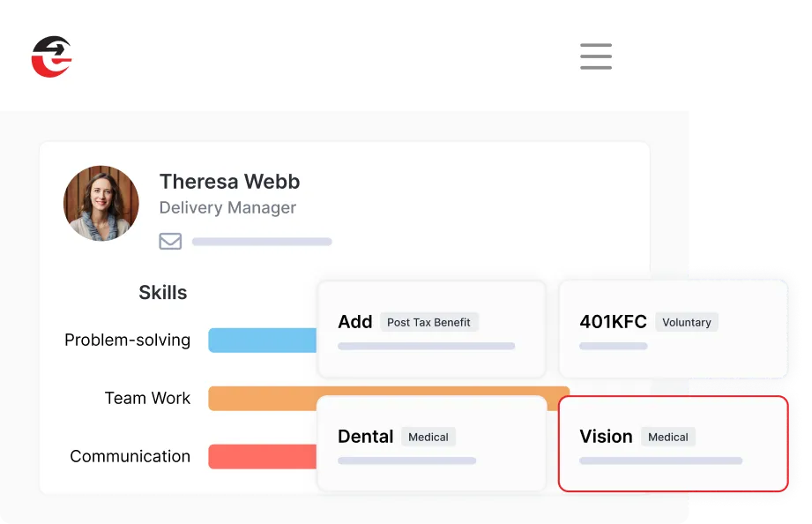Click the envelope email icon
The image size is (812, 524).
170,241
